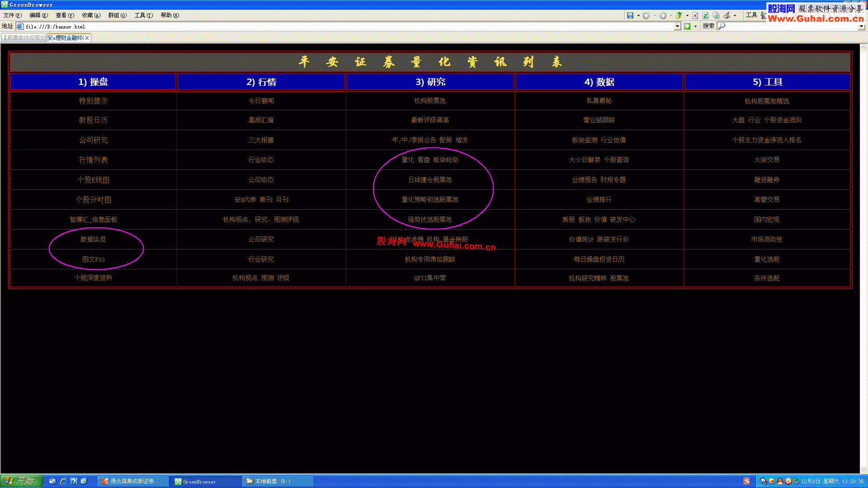Open the 图文F10 link
This screenshot has width=868, height=488.
pos(93,259)
